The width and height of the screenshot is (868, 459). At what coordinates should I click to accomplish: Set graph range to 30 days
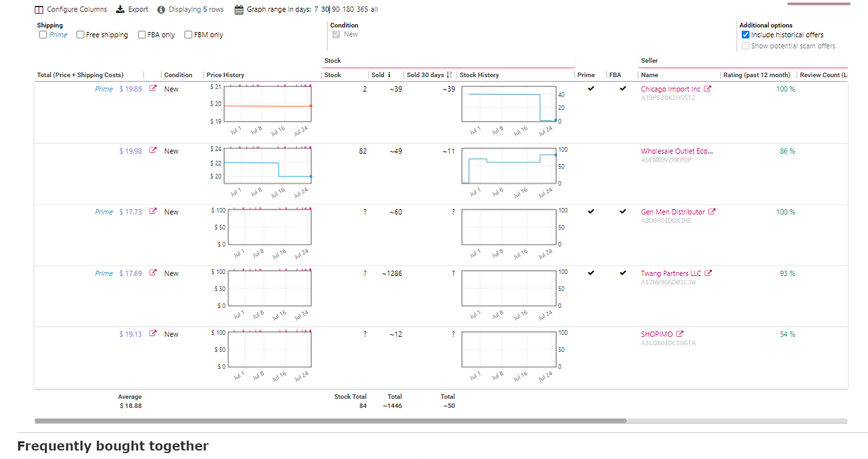pos(325,10)
